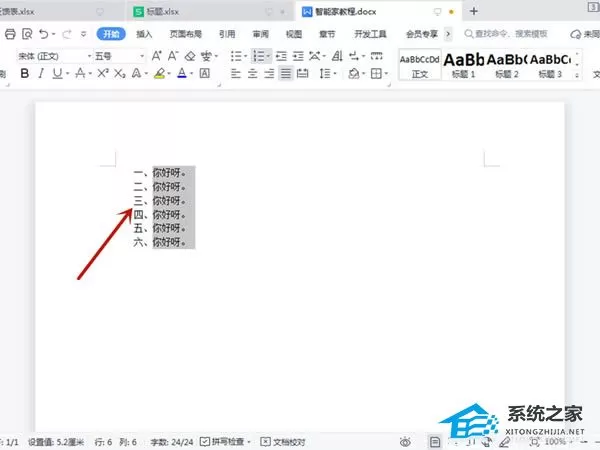The height and width of the screenshot is (450, 600).
Task: Add a character border to the text
Action: [205, 73]
